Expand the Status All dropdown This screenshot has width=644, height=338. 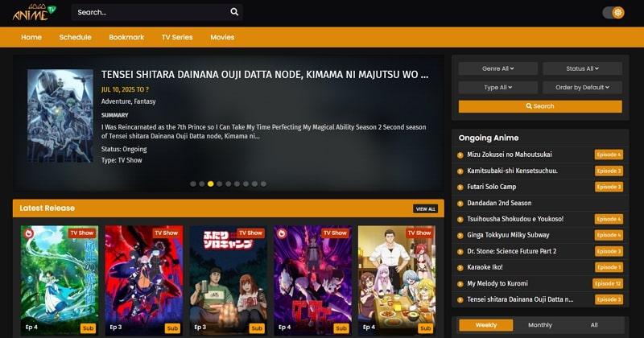coord(582,68)
